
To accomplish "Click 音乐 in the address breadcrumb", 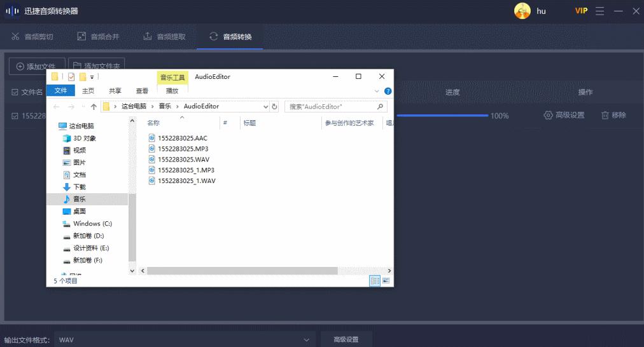I will (165, 106).
